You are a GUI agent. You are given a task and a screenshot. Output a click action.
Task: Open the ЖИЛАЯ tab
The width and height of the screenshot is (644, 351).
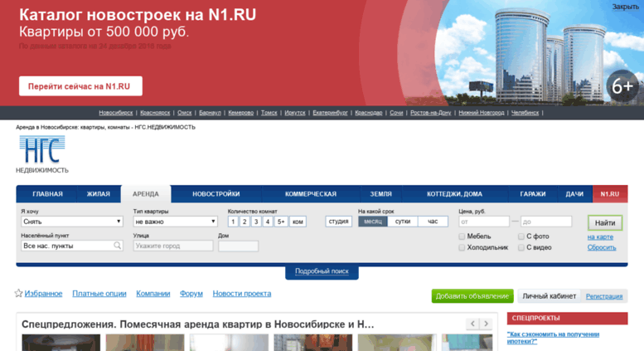[99, 194]
